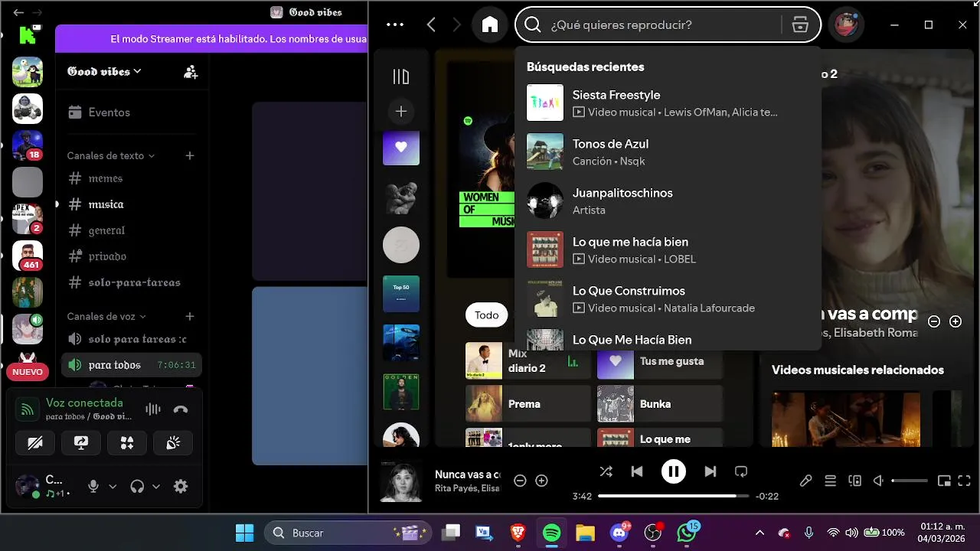Open Bunka shortcut card

click(x=660, y=404)
